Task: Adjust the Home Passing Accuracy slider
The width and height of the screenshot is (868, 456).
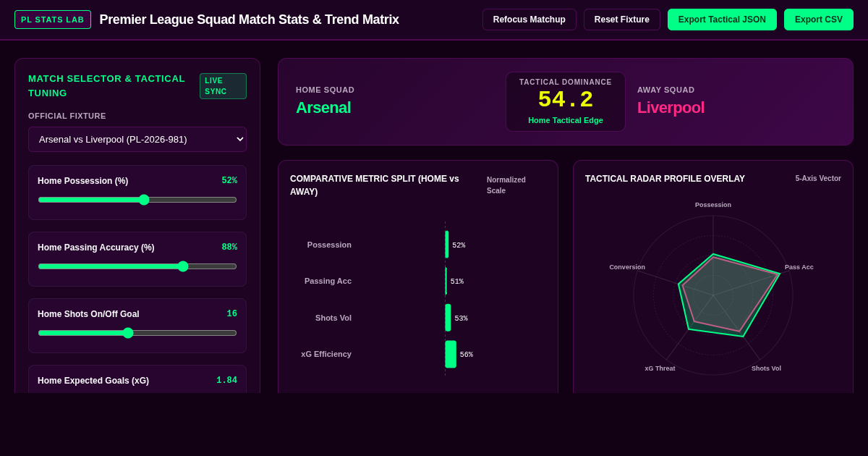Action: coord(137,266)
